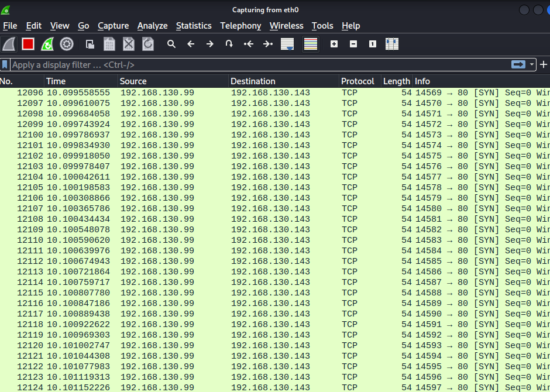
Task: Open the Analyze menu
Action: [x=153, y=26]
